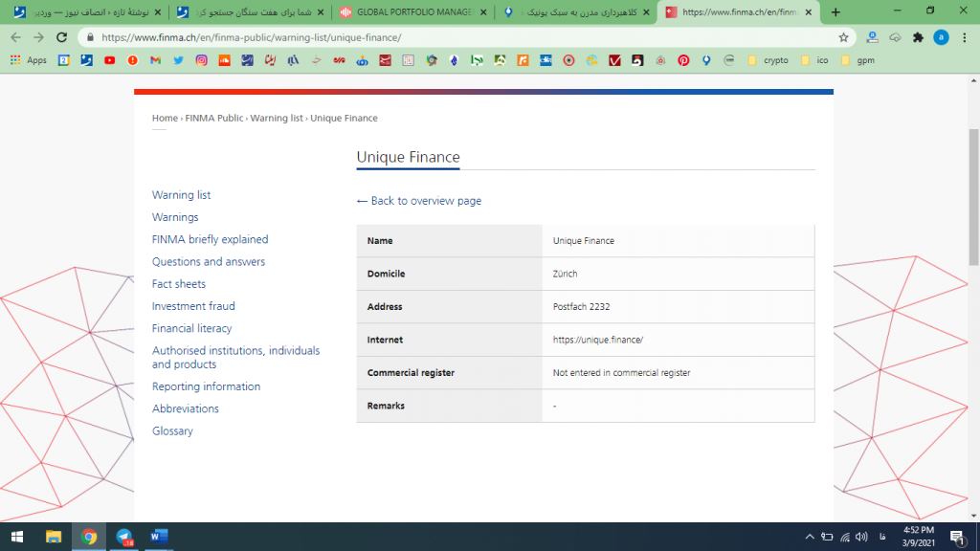
Task: Open the Instagram bookmark icon
Action: [x=201, y=60]
